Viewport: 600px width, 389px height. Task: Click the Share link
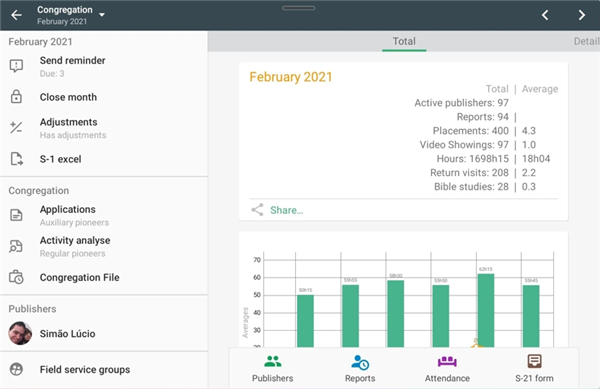pyautogui.click(x=286, y=210)
